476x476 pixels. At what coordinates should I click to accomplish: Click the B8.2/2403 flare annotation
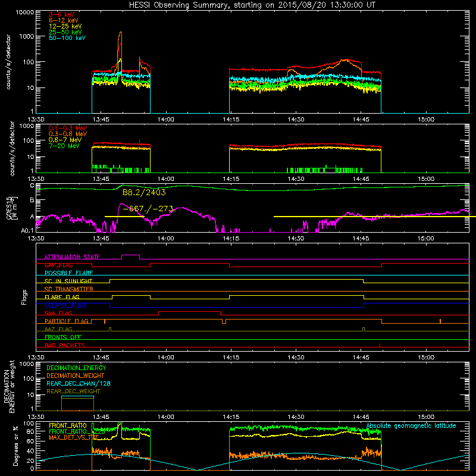pos(144,192)
